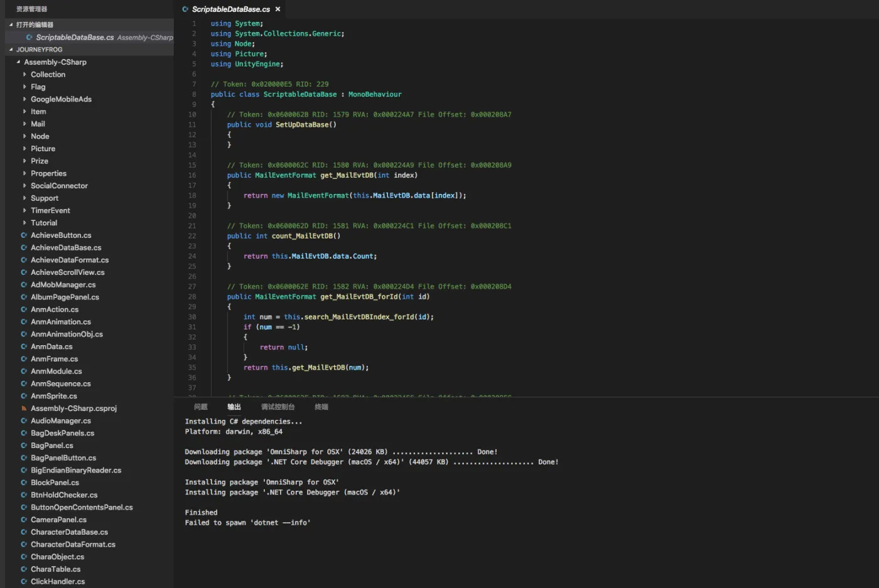The width and height of the screenshot is (879, 588).
Task: Click the C# icon of CameraPanel.cs
Action: click(x=24, y=520)
